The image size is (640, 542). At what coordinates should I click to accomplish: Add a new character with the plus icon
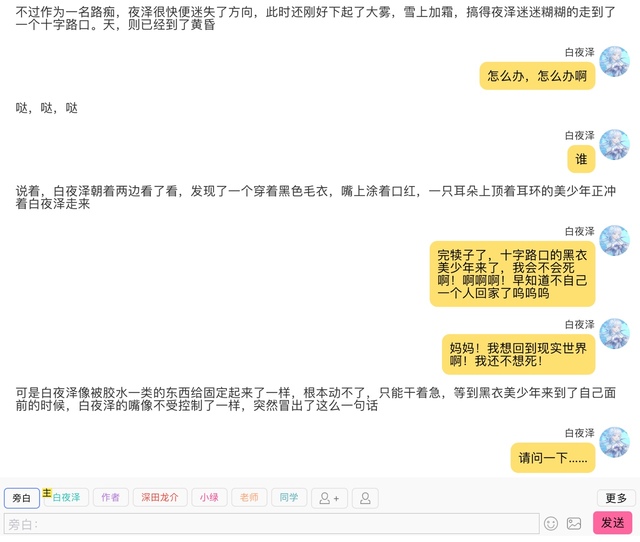point(329,498)
